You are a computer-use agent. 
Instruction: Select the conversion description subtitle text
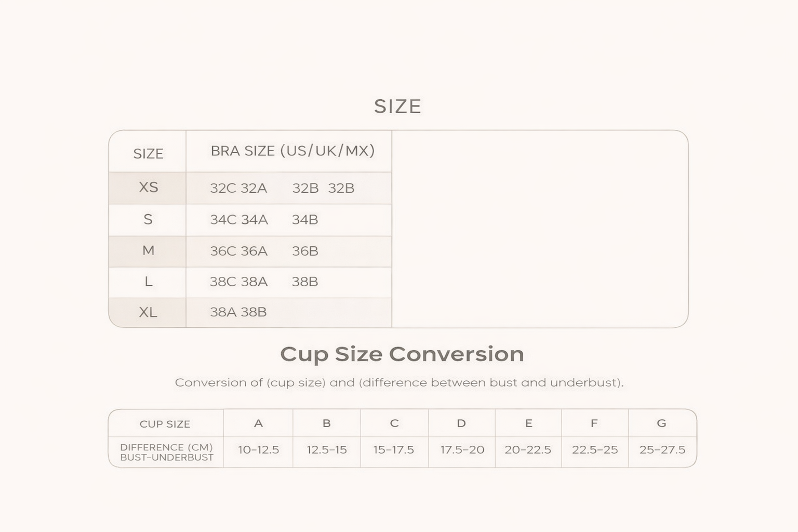399,383
